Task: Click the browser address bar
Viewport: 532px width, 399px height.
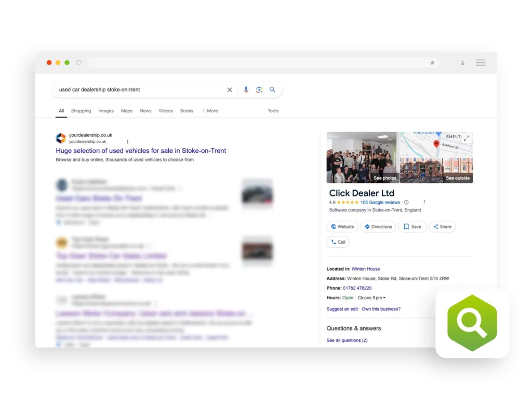Action: (x=263, y=63)
